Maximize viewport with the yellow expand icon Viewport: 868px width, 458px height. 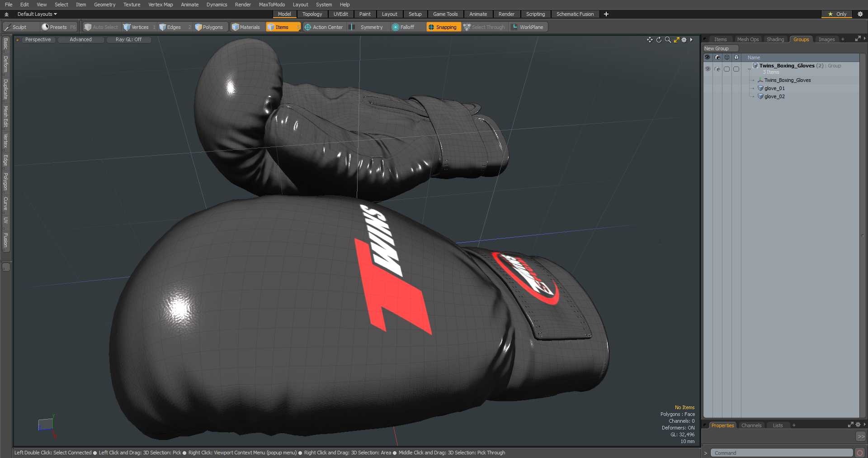[677, 40]
